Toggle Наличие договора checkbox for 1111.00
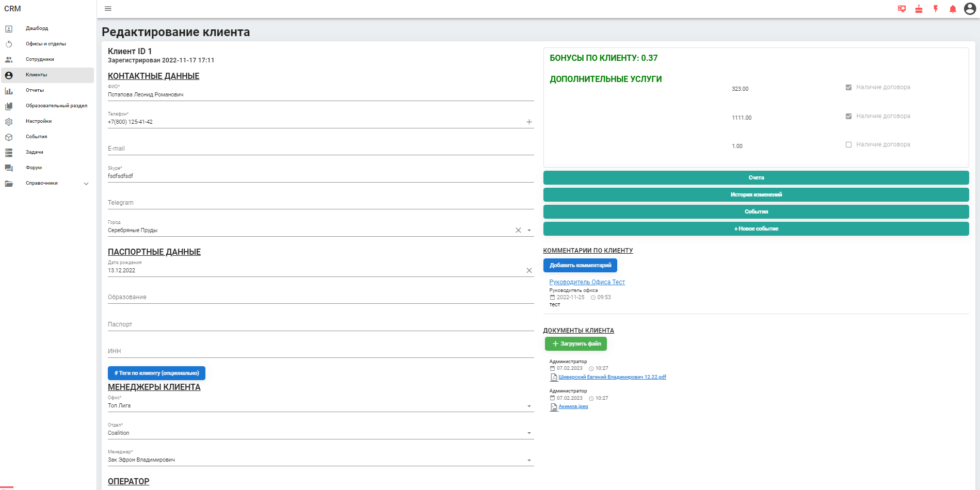The width and height of the screenshot is (980, 490). (x=848, y=116)
